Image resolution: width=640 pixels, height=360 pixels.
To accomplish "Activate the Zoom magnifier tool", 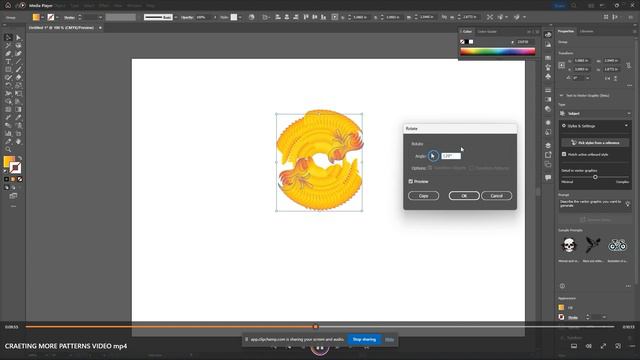I will click(x=8, y=150).
